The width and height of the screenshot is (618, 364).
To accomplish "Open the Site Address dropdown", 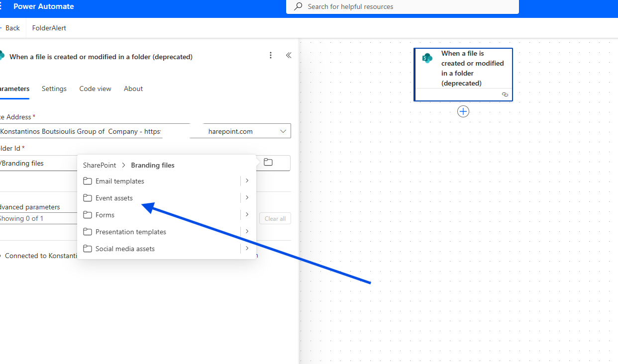I will tap(283, 131).
